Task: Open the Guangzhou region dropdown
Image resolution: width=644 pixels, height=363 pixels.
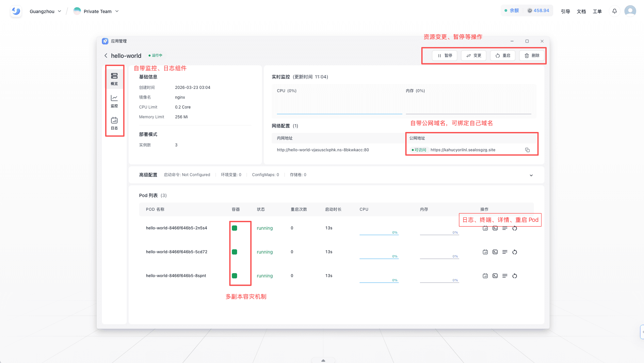Action: (x=45, y=11)
